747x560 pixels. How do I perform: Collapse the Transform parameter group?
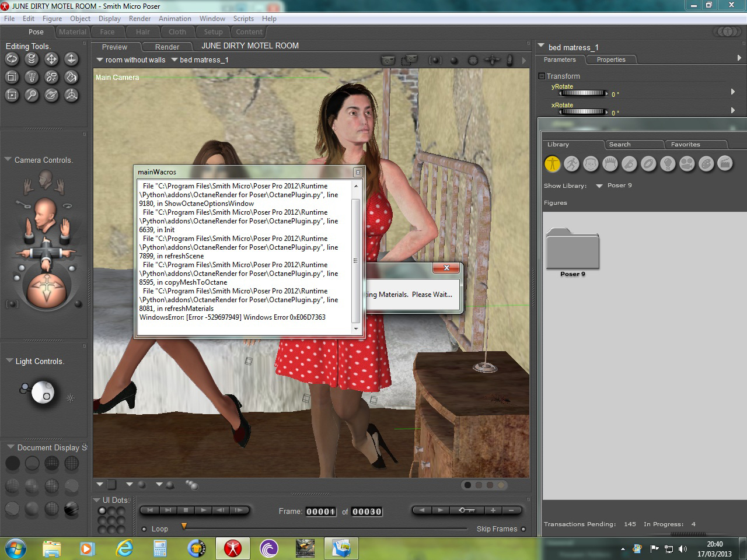pyautogui.click(x=542, y=76)
